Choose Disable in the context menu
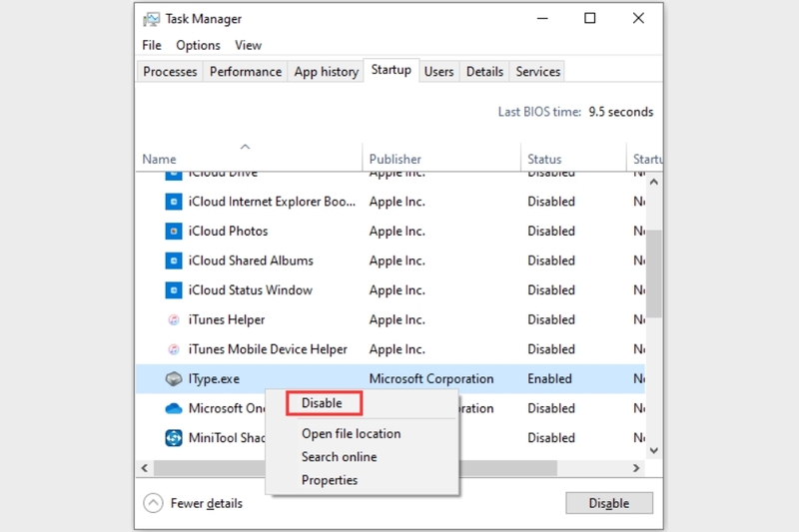This screenshot has width=799, height=532. coord(324,403)
